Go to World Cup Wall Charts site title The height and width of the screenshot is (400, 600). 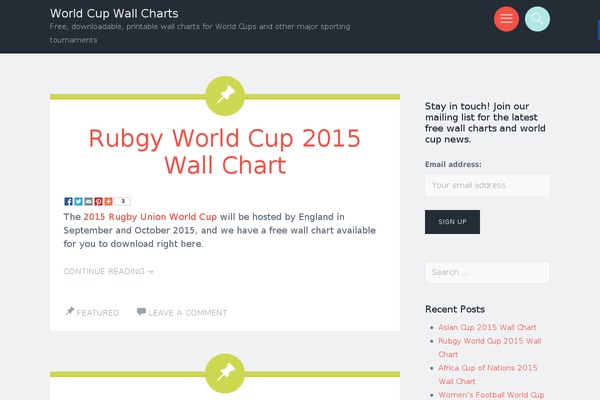point(114,13)
